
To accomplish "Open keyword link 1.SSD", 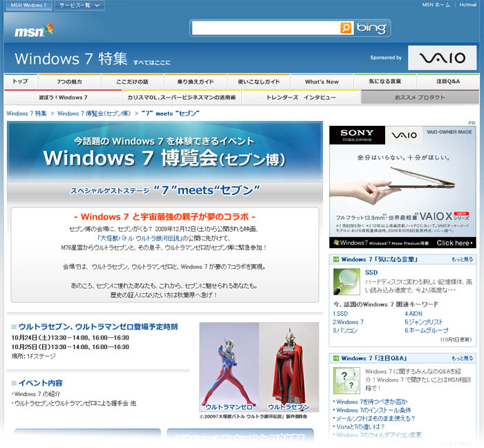I will [340, 314].
